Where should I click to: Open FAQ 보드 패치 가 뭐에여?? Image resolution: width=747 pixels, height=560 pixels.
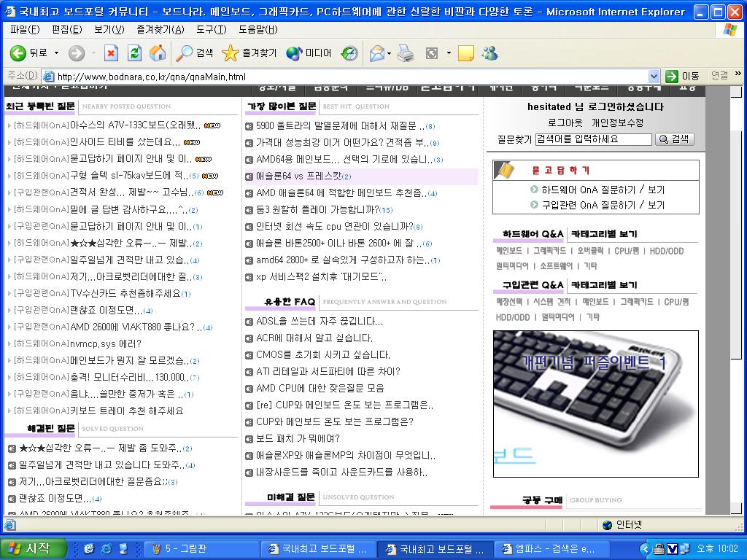pyautogui.click(x=298, y=438)
